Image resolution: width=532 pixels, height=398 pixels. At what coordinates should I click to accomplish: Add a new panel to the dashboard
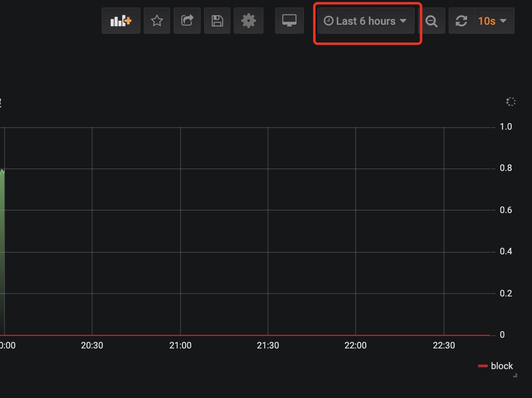pos(121,21)
